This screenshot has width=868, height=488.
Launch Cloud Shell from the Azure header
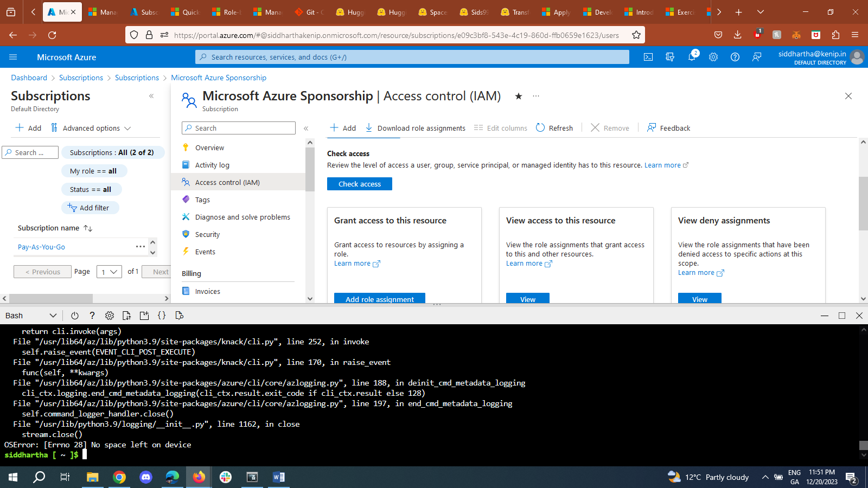[x=648, y=57]
